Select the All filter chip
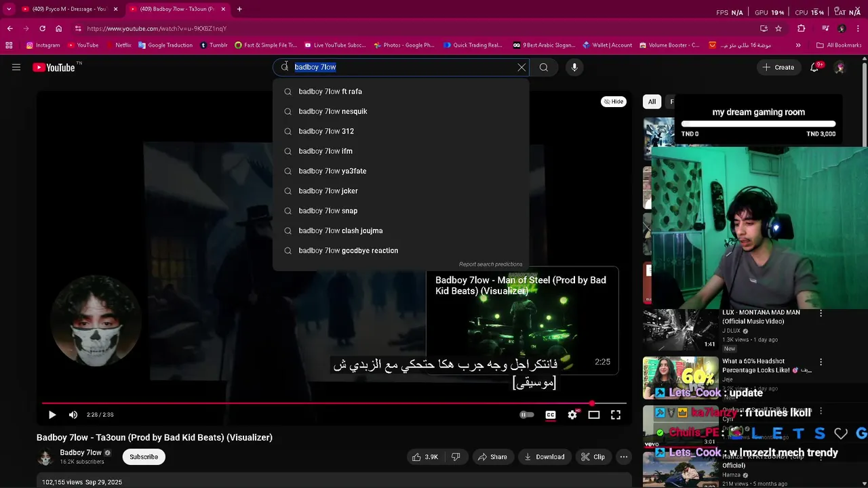The width and height of the screenshot is (868, 488). click(652, 102)
